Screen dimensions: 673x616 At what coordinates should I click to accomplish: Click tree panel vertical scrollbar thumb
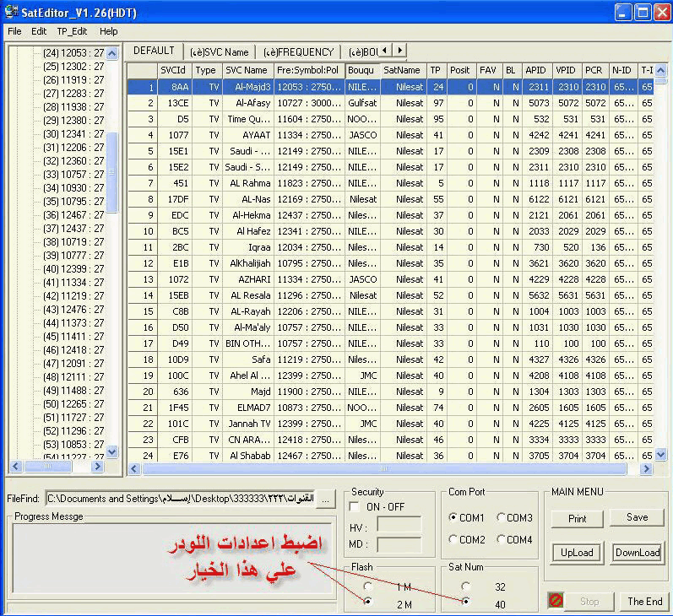pyautogui.click(x=112, y=172)
